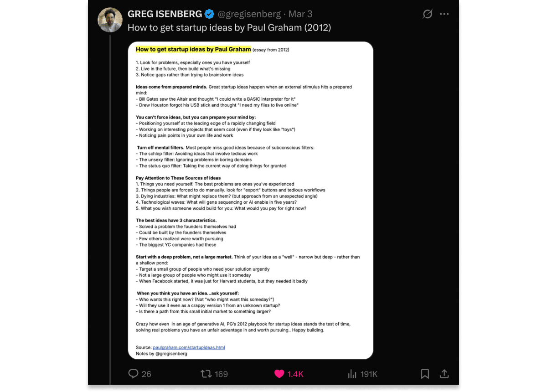
Task: Click the share upload arrow icon
Action: 444,374
